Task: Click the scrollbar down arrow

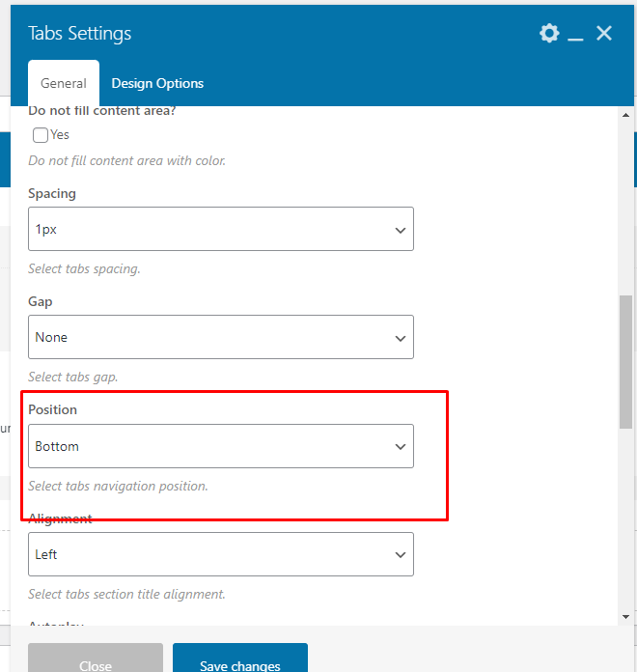Action: (625, 617)
